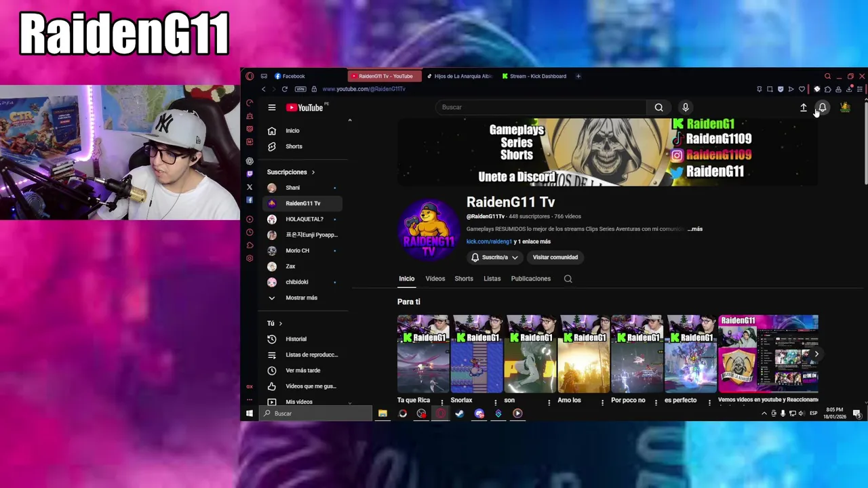Image resolution: width=868 pixels, height=488 pixels.
Task: Click the Windows Start button
Action: click(249, 413)
